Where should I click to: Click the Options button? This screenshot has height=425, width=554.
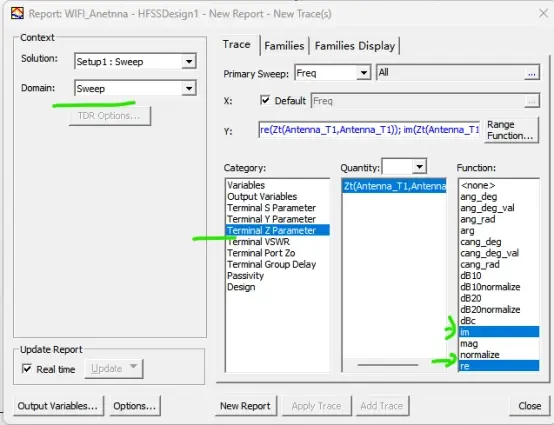pyautogui.click(x=135, y=406)
